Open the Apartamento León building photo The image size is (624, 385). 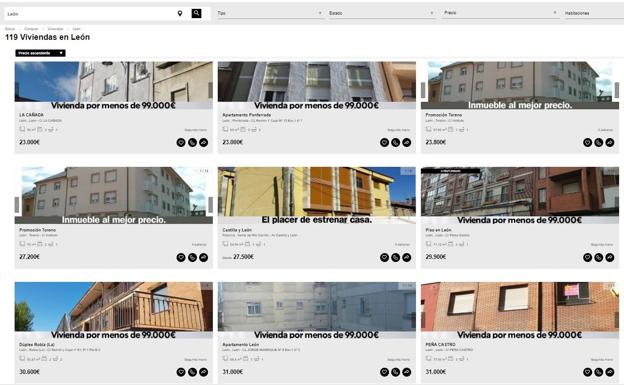point(317,307)
